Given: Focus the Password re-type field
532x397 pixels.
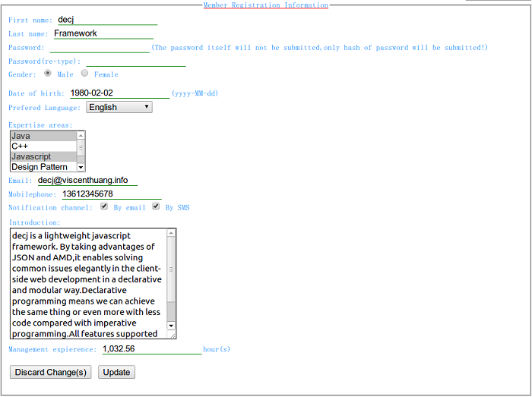Looking at the screenshot, I should (x=136, y=61).
